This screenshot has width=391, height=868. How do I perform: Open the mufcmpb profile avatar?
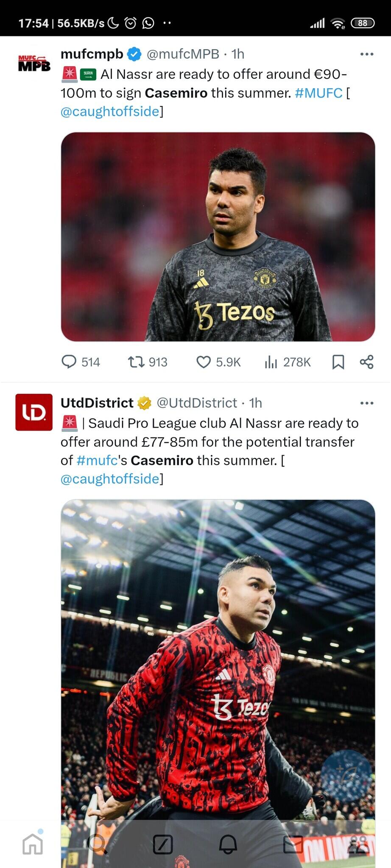pos(34,64)
